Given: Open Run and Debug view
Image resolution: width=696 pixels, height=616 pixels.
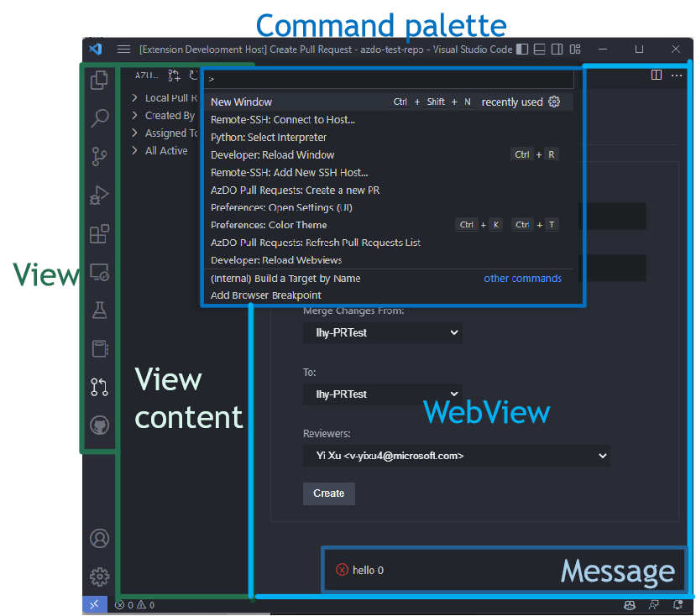Looking at the screenshot, I should 99,196.
